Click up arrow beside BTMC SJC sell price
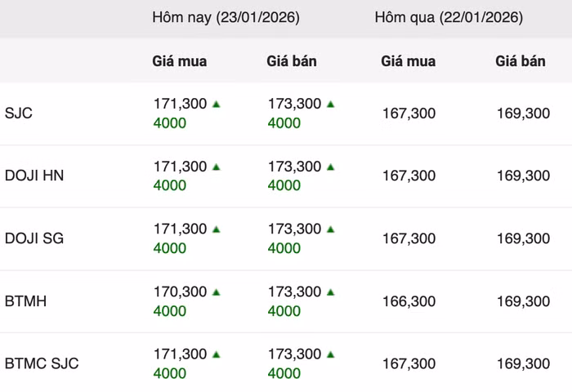The width and height of the screenshot is (572, 392). pyautogui.click(x=331, y=354)
